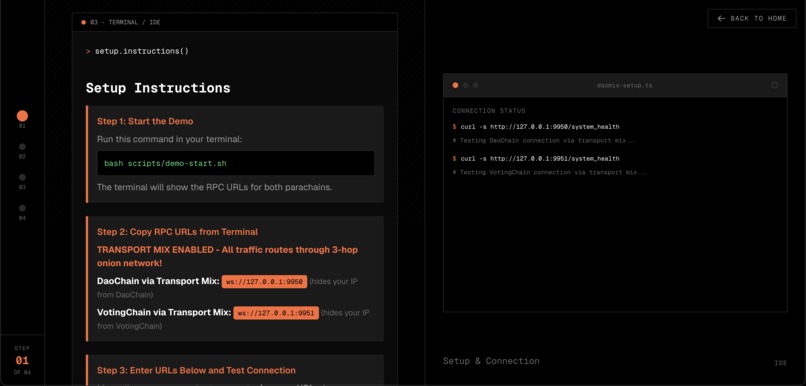The height and width of the screenshot is (386, 806).
Task: Click the Setup Instructions title
Action: tap(158, 88)
